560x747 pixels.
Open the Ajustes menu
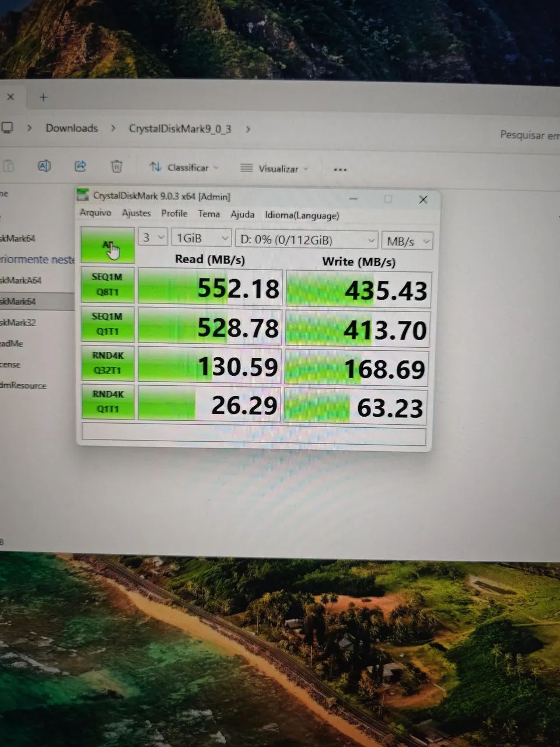click(136, 213)
